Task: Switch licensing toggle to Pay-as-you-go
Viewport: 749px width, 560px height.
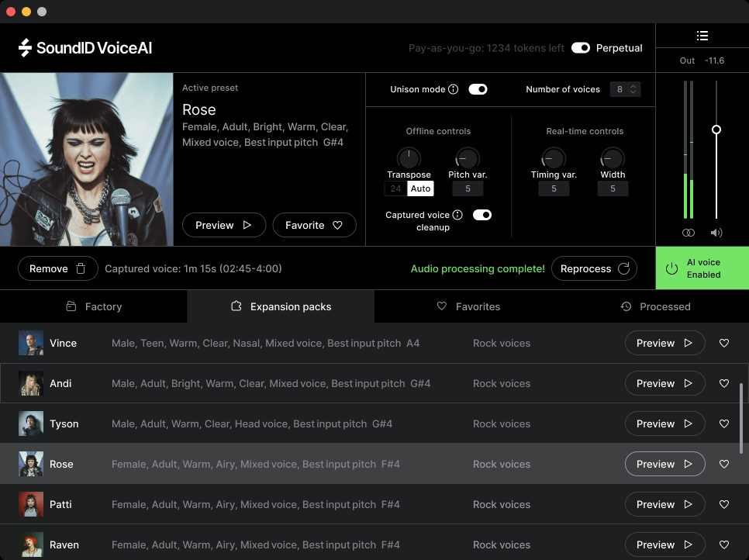Action: [581, 47]
